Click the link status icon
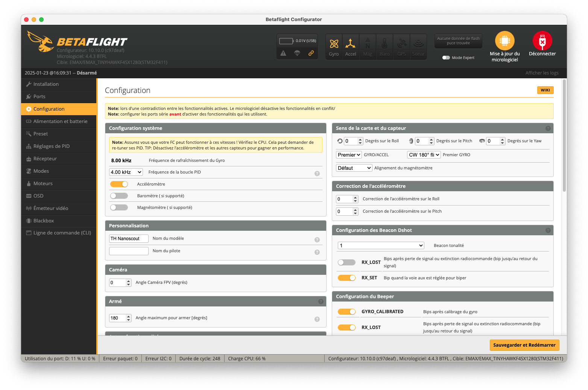The image size is (588, 390). coord(311,53)
